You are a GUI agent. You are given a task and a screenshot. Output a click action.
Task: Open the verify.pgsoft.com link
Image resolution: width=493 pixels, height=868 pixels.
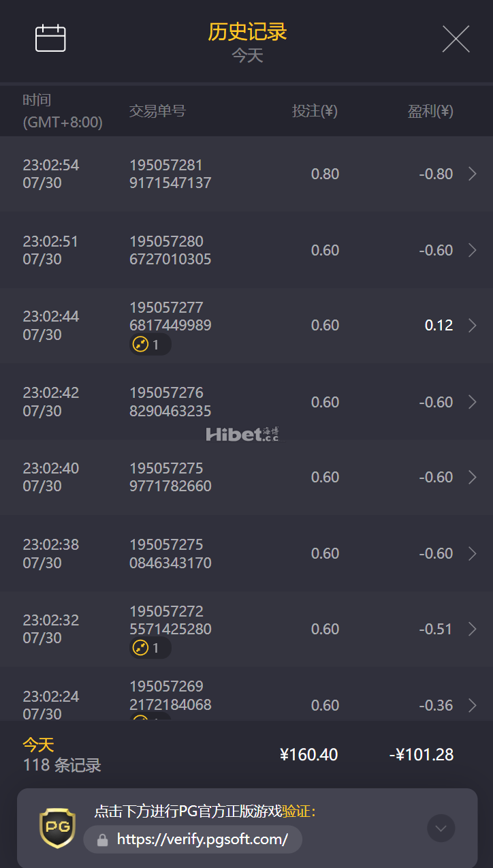tap(202, 839)
